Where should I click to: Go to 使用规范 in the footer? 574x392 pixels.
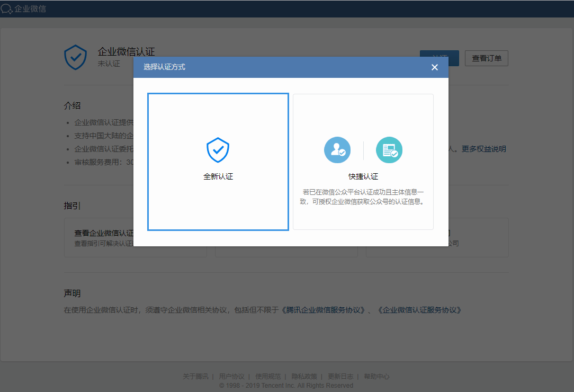pos(268,377)
